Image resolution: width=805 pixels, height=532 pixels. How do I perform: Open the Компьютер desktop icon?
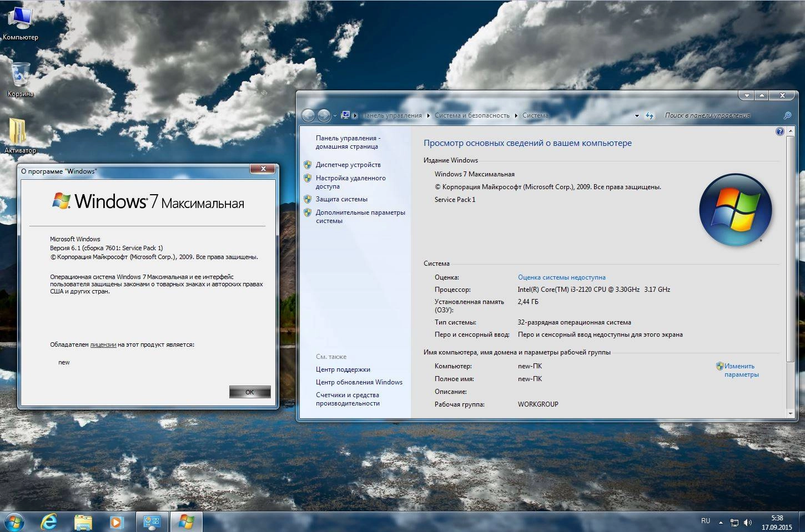(x=21, y=23)
